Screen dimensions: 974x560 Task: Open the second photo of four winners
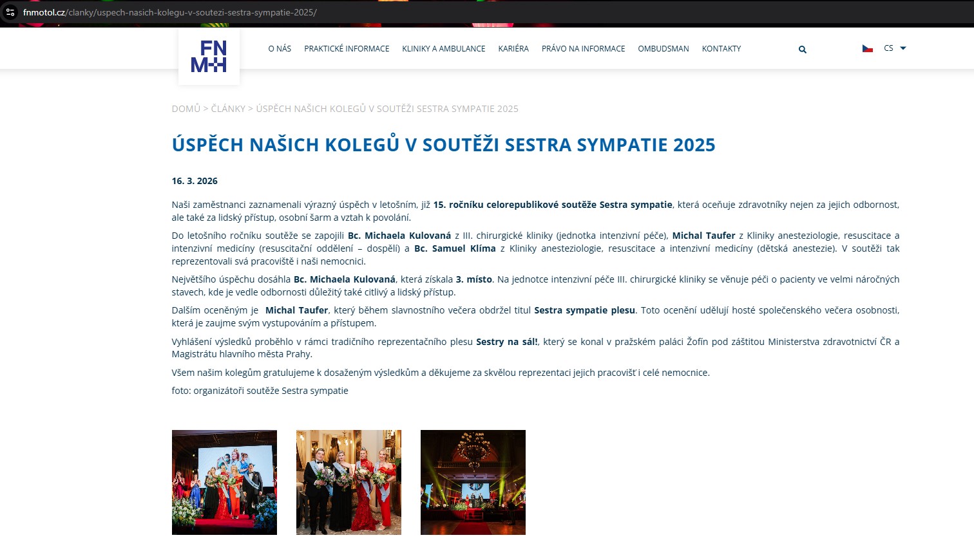349,482
